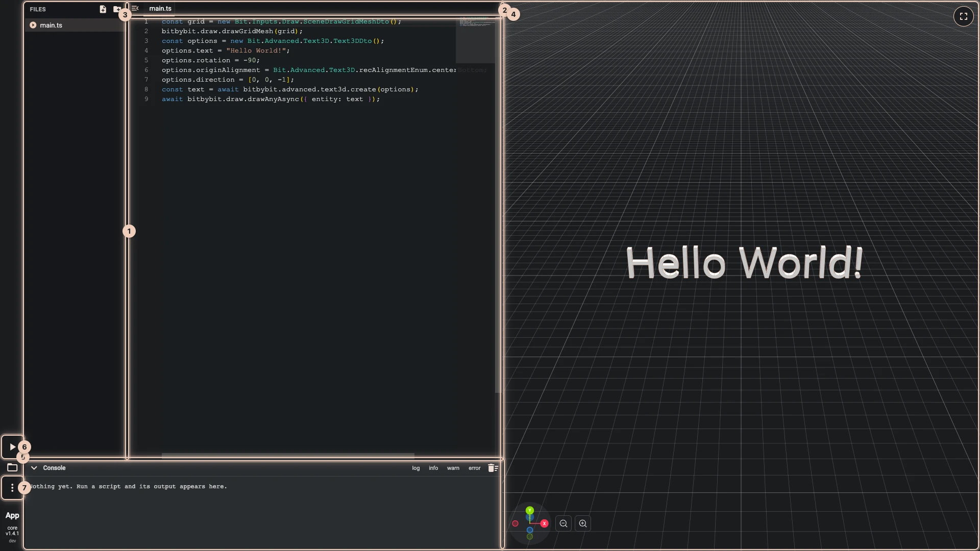
Task: Click the core v1.4.1 version label
Action: [12, 531]
